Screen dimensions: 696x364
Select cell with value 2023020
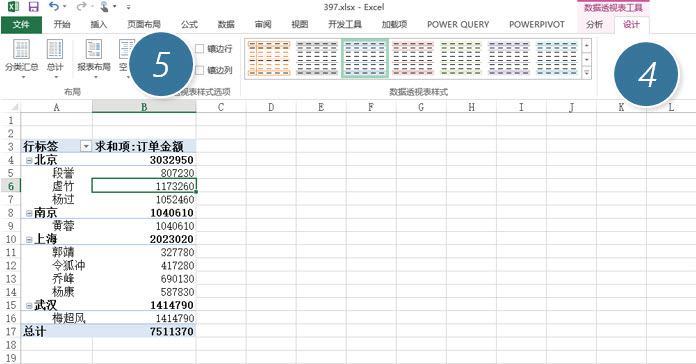[144, 239]
